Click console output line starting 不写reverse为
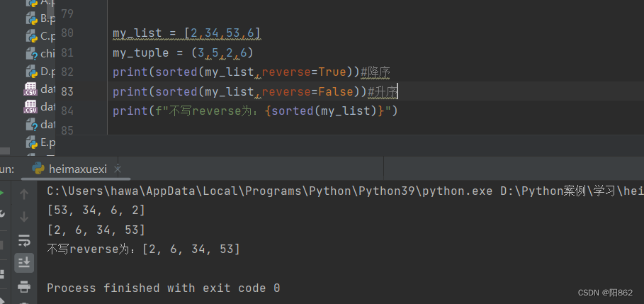 (x=143, y=249)
